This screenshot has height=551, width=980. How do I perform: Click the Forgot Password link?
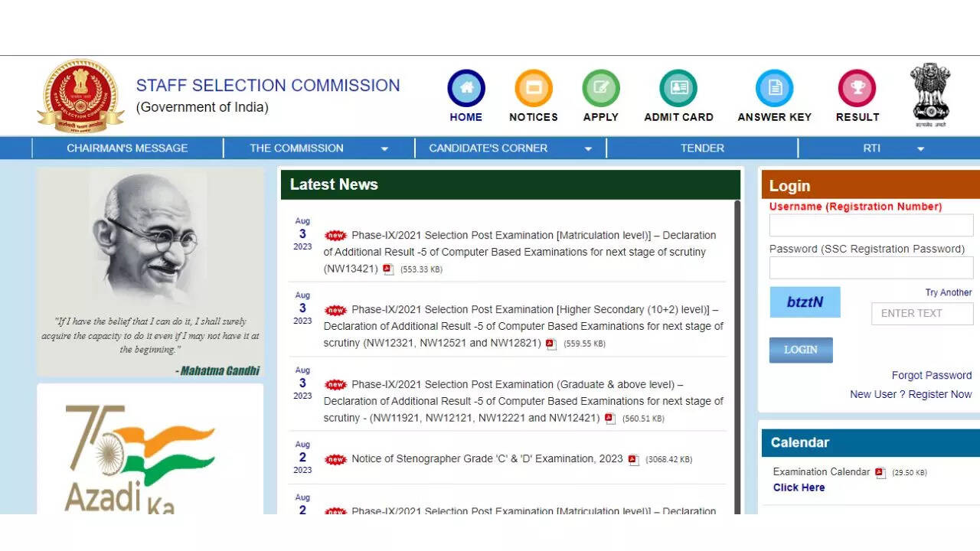tap(931, 375)
